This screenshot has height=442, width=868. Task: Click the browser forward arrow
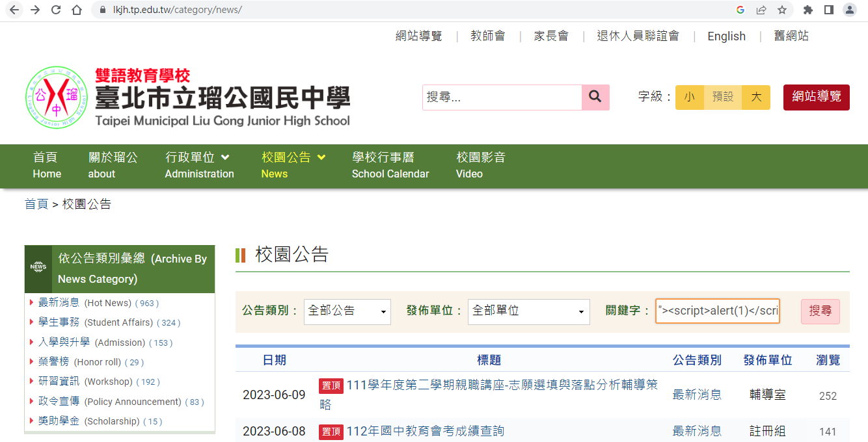(x=34, y=10)
